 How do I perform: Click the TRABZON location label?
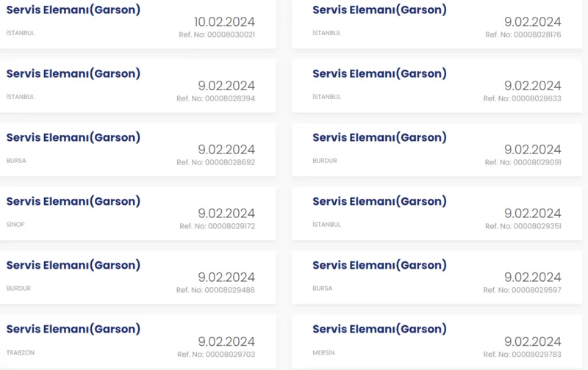[x=20, y=352]
